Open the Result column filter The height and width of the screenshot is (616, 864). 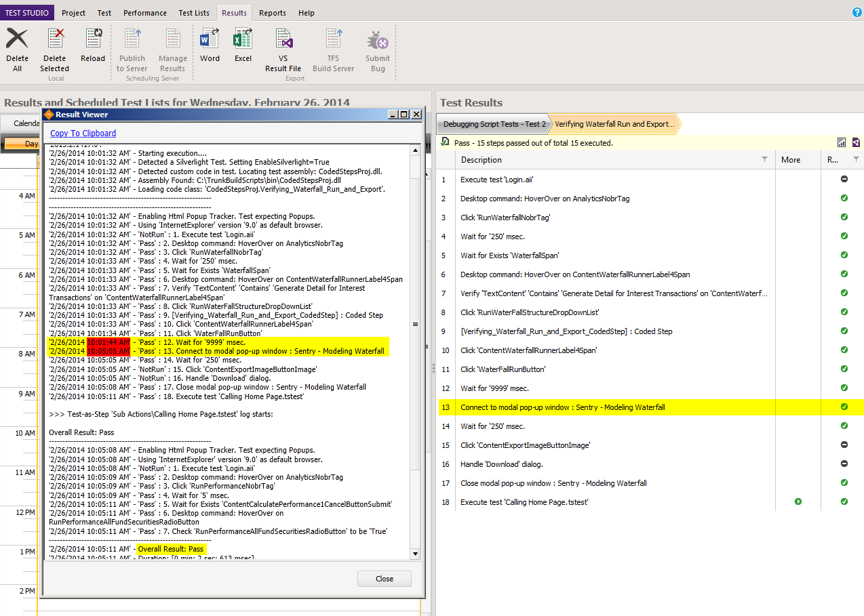[856, 159]
